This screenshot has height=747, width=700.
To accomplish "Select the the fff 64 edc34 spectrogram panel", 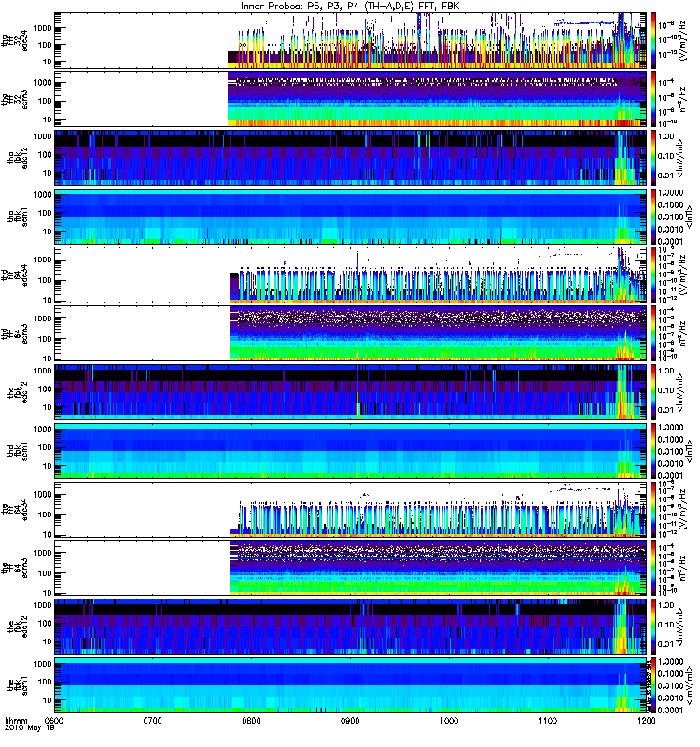I will point(351,509).
